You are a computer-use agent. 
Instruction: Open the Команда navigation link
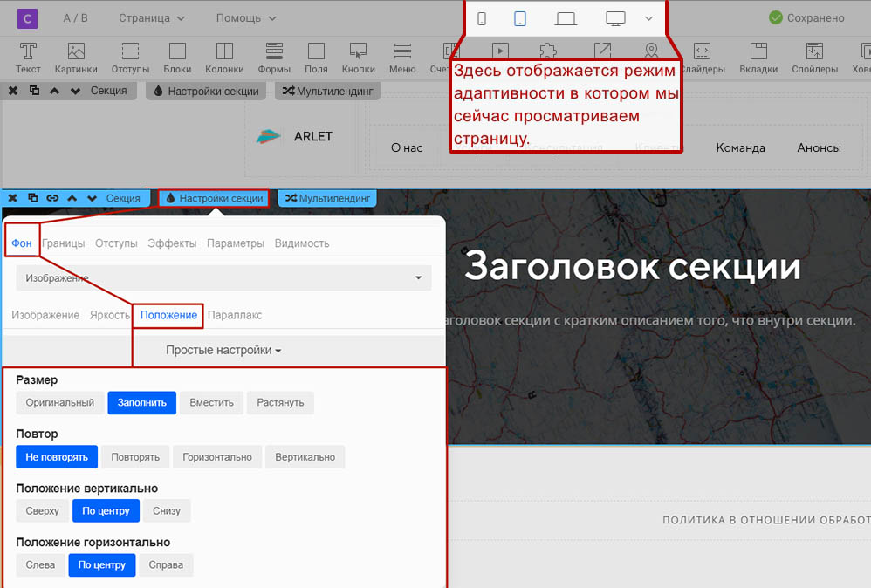(740, 147)
